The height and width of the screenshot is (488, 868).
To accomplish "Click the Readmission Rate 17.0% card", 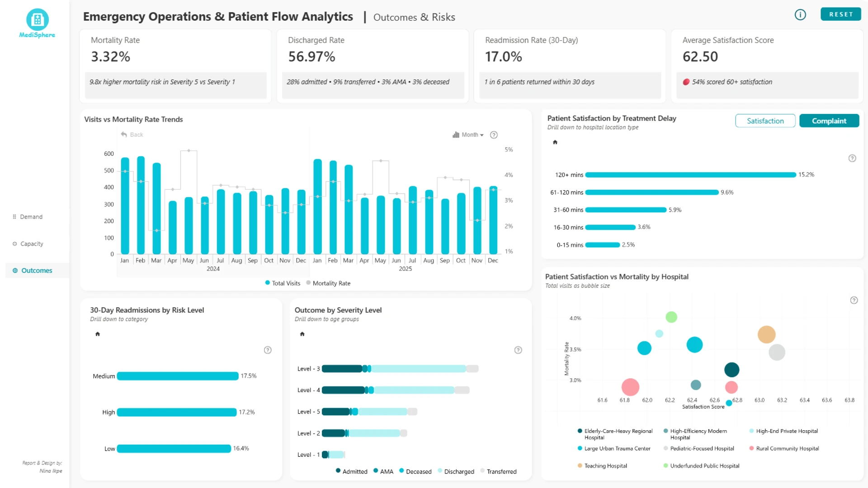I will click(570, 66).
